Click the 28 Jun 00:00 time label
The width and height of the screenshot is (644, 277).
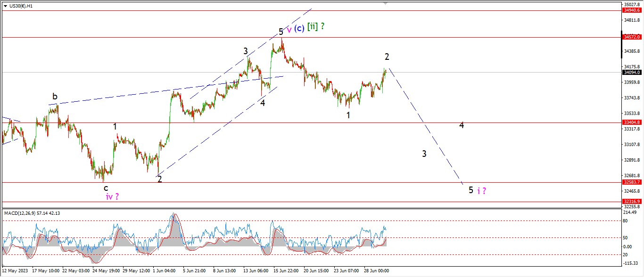point(376,271)
